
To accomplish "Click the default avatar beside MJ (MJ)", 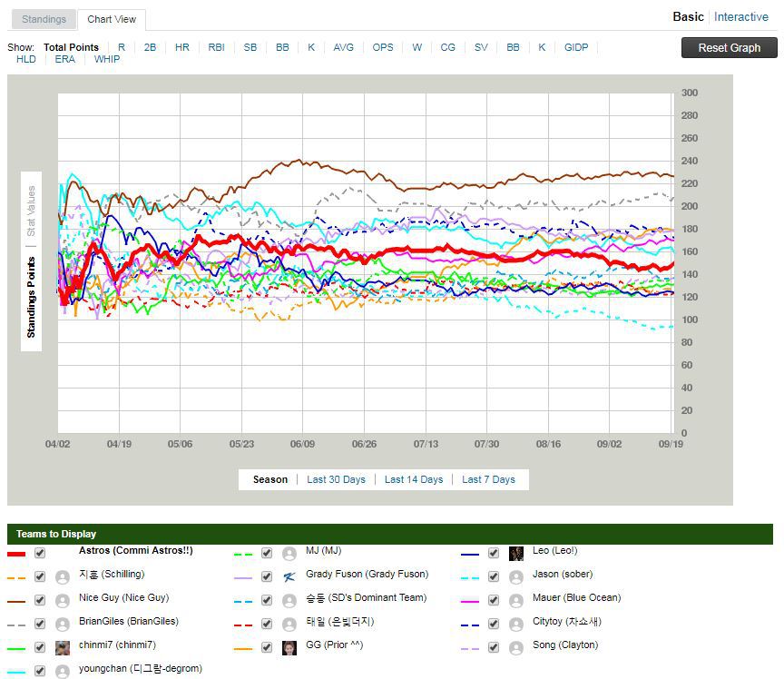I will (289, 554).
